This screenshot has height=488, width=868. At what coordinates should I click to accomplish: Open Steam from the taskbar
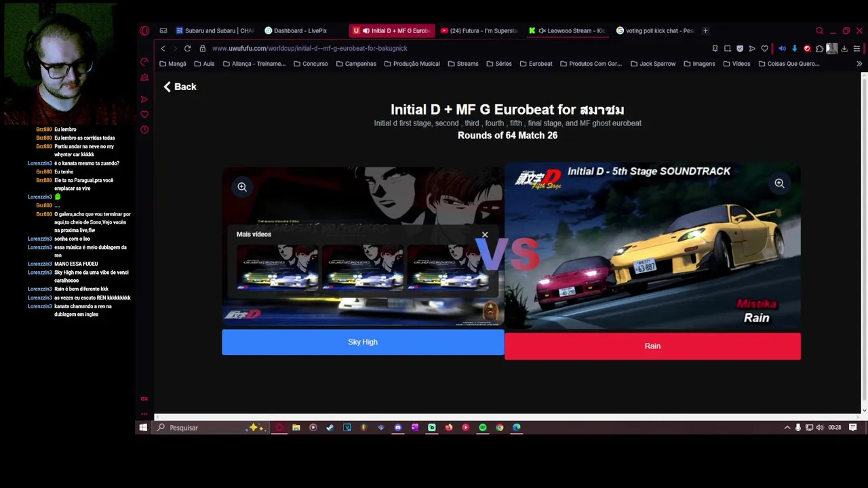coord(330,428)
